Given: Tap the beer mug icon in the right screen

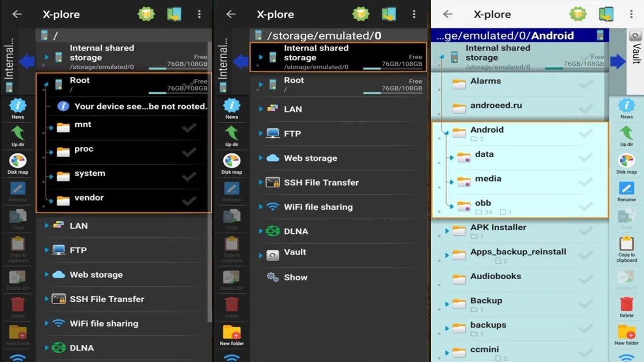Looking at the screenshot, I should click(x=578, y=14).
